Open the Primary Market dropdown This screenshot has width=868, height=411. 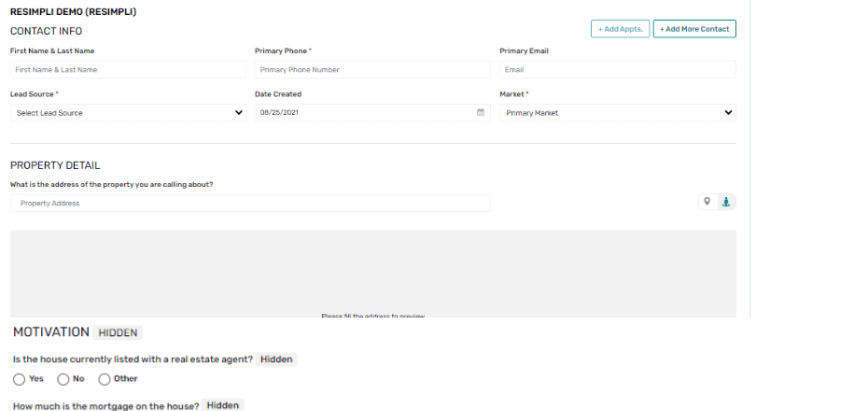(618, 112)
